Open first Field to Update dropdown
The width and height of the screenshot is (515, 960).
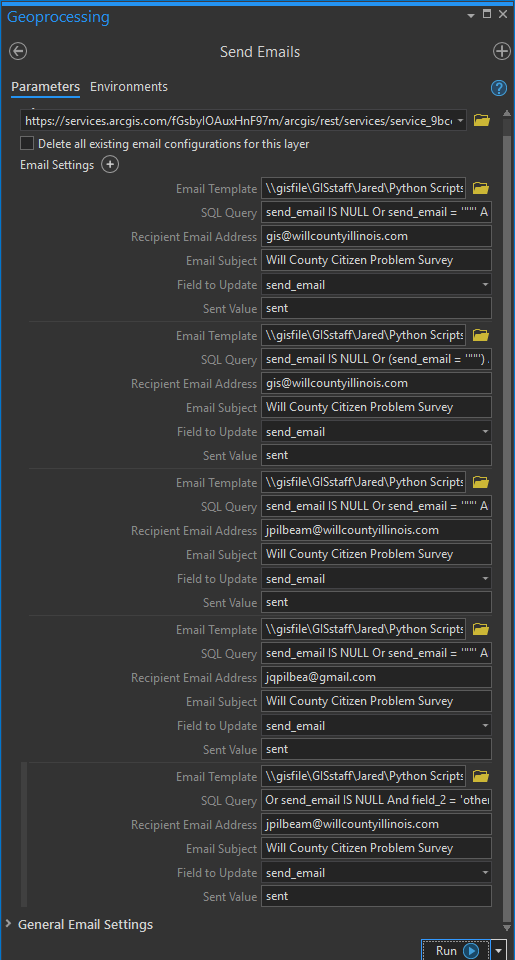pyautogui.click(x=486, y=285)
